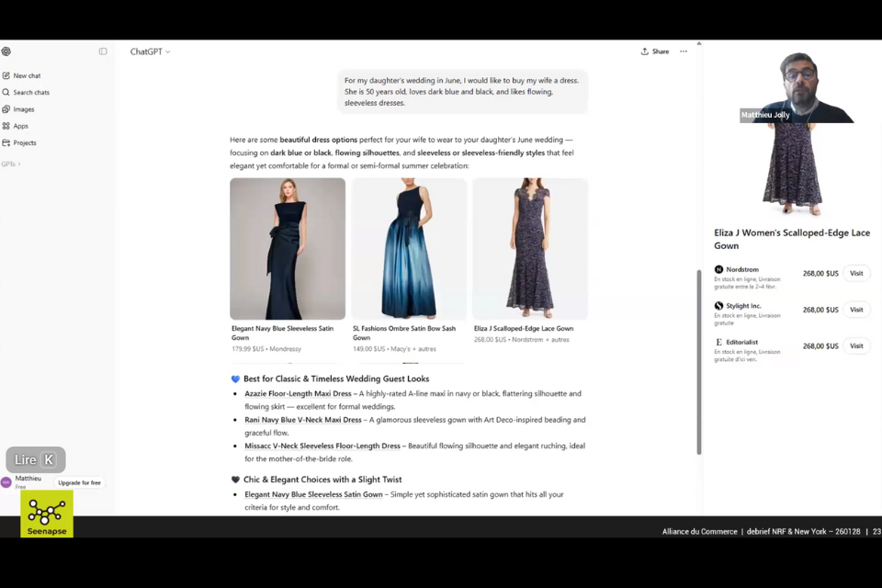The width and height of the screenshot is (882, 588).
Task: Click Upgrade for free button
Action: (x=80, y=482)
